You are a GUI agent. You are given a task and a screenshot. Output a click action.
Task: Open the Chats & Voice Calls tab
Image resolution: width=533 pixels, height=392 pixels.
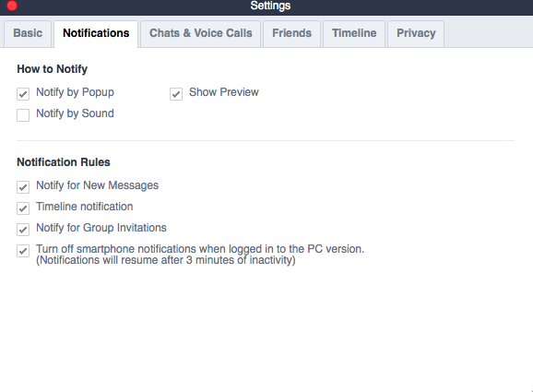200,33
